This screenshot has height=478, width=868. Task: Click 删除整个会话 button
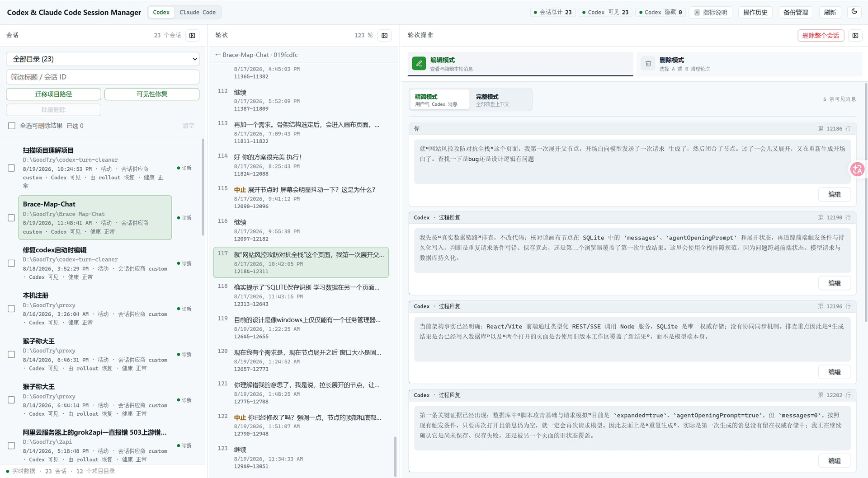pyautogui.click(x=821, y=35)
